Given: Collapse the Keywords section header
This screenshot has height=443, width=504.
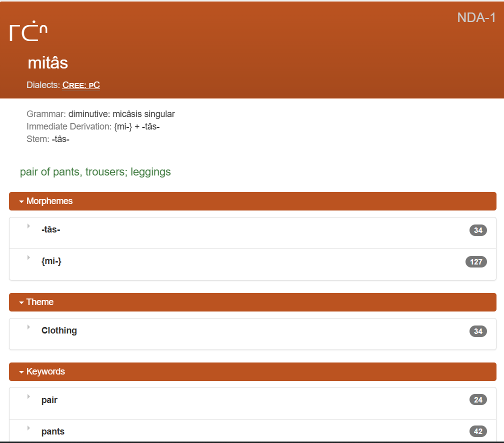Looking at the screenshot, I should (x=42, y=371).
